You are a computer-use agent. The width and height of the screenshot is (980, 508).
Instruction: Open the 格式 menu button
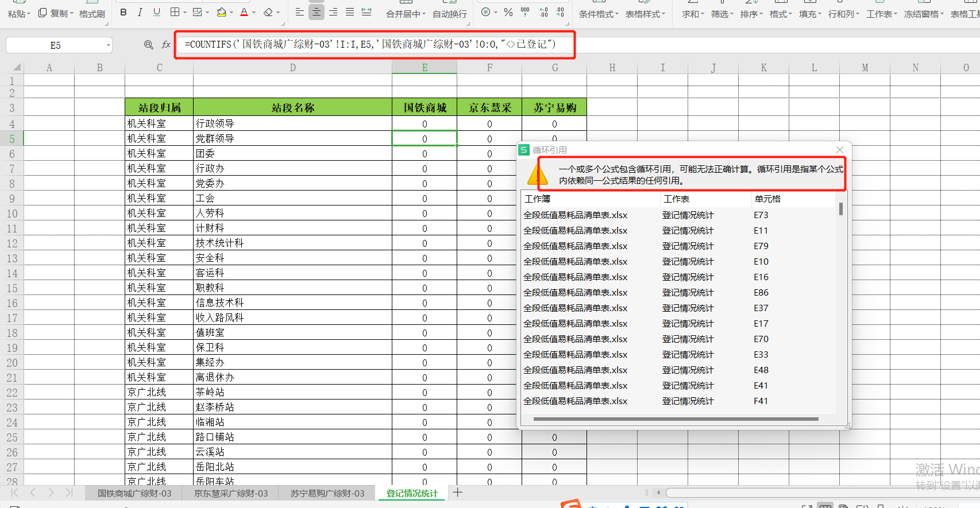coord(781,14)
